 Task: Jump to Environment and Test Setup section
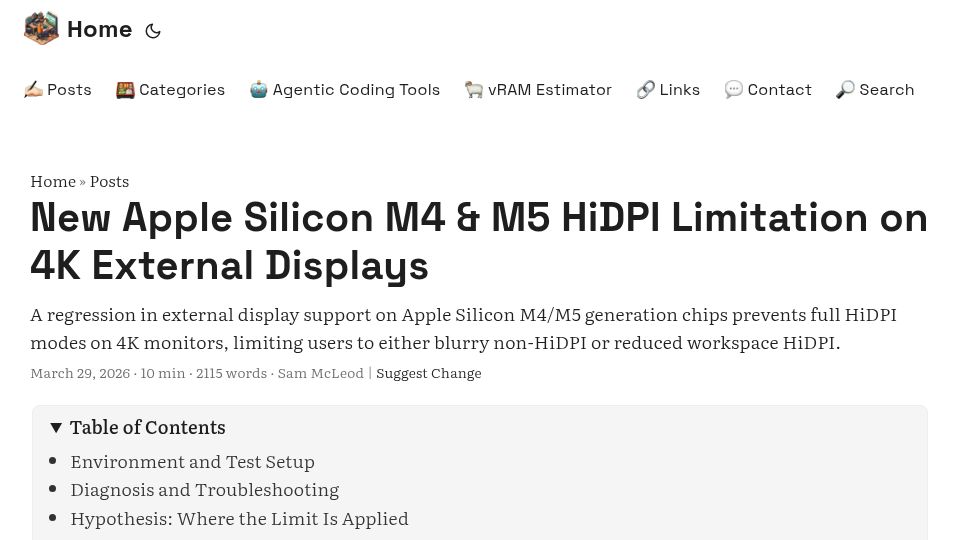[192, 462]
